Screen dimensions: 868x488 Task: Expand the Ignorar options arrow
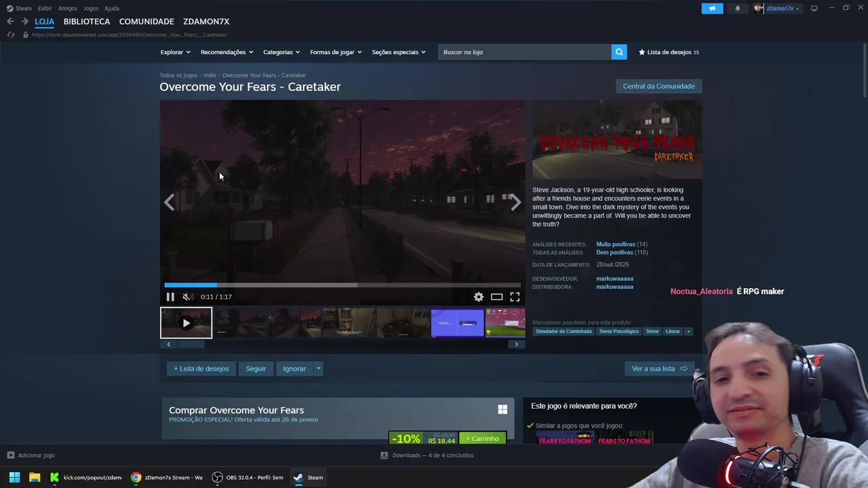[x=318, y=369]
